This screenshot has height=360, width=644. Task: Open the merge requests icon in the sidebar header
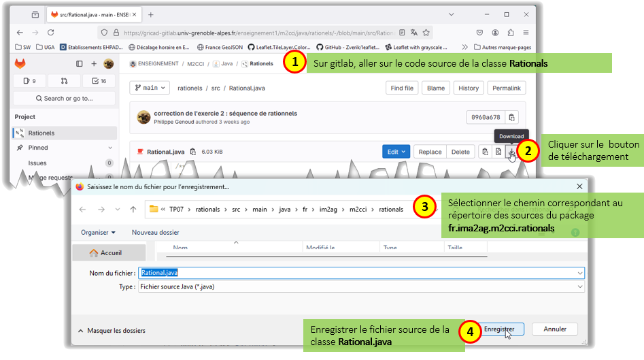tap(64, 81)
